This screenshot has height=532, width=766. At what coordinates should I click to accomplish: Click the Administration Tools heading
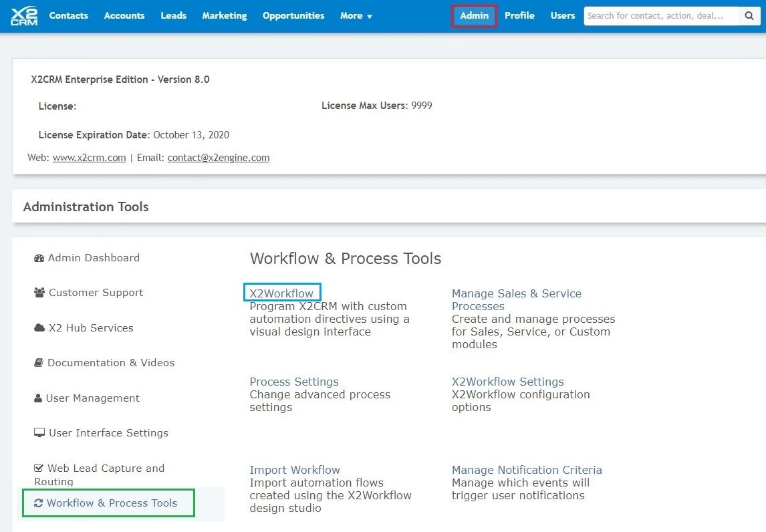86,207
